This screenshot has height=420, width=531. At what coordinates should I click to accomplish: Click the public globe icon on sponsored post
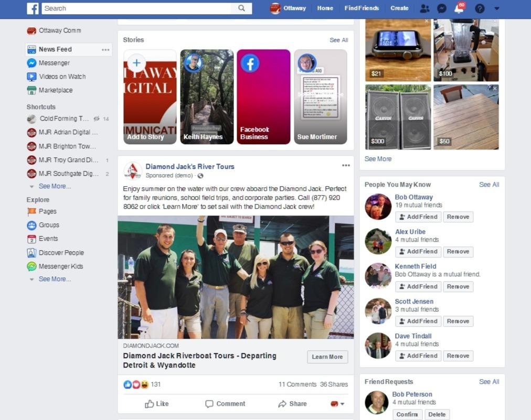[x=200, y=176]
